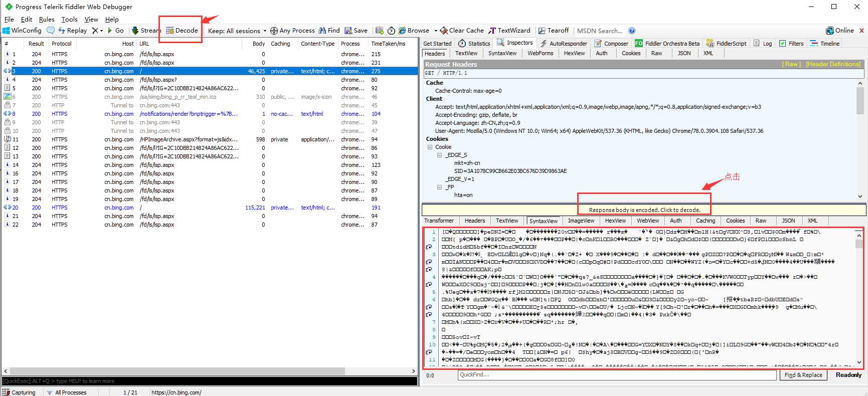This screenshot has height=396, width=868.
Task: Close the toolbar with the red X
Action: [x=862, y=31]
